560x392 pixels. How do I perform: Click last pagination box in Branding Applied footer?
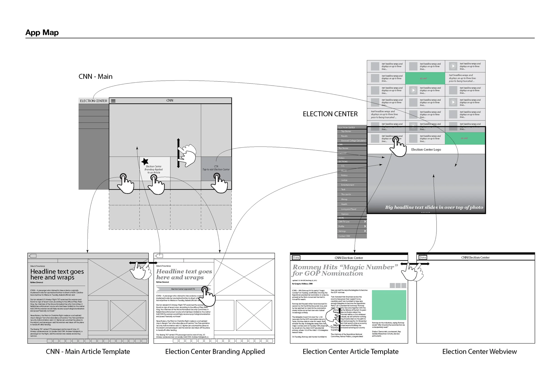[270, 341]
